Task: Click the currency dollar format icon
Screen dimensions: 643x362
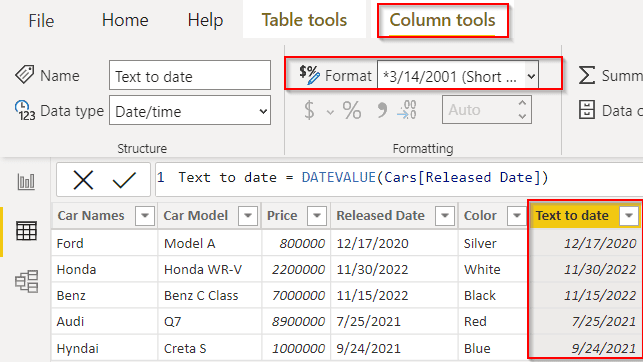Action: [x=310, y=110]
